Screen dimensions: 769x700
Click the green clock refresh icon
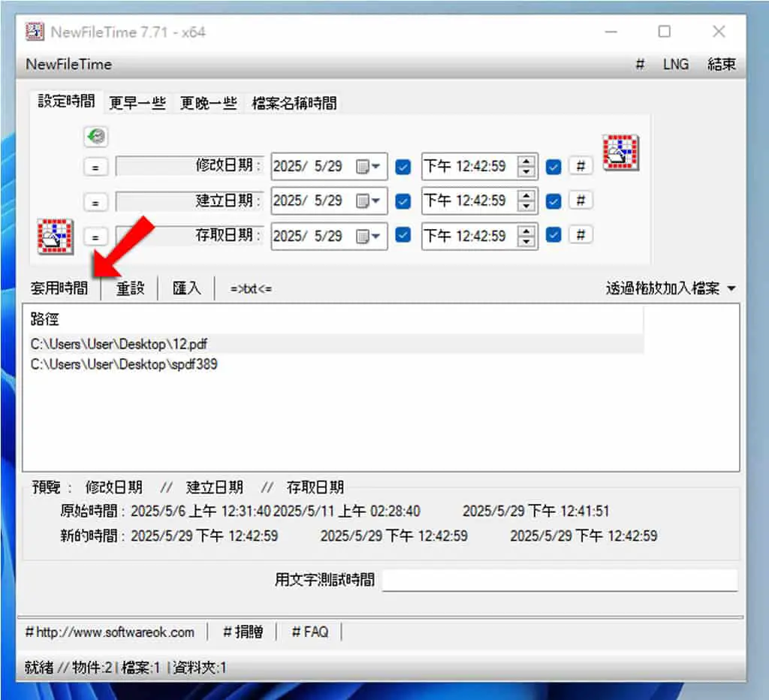click(x=96, y=136)
